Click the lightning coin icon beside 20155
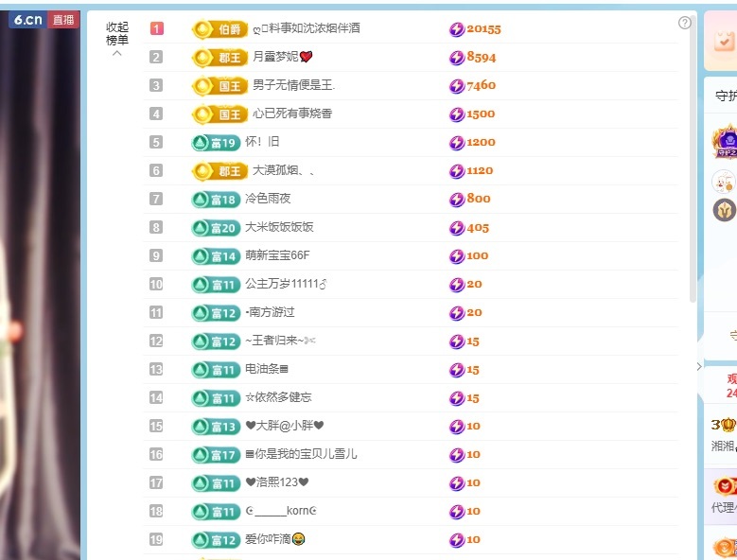737x560 pixels. pos(457,29)
